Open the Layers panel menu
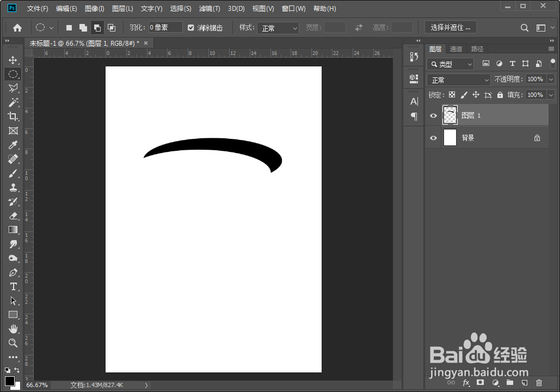560x392 pixels. pyautogui.click(x=551, y=49)
